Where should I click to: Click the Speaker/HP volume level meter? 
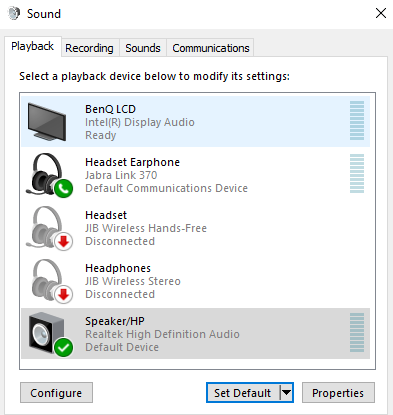(357, 333)
